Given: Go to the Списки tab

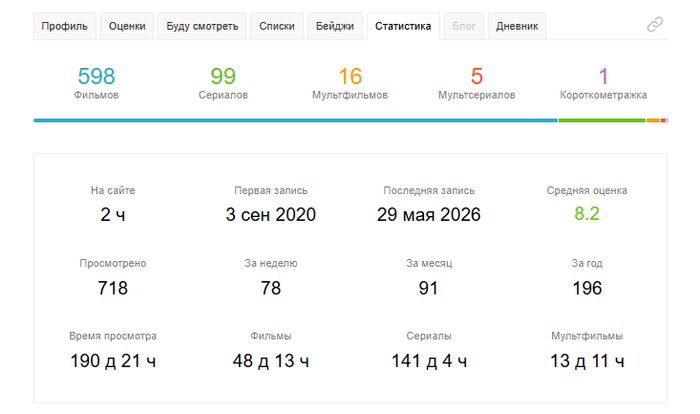Looking at the screenshot, I should 277,26.
